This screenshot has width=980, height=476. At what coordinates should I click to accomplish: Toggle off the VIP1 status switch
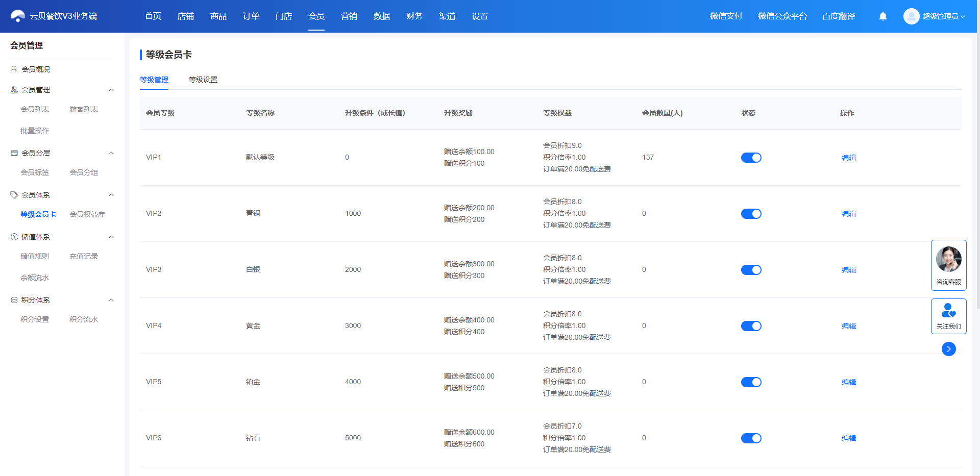click(x=751, y=158)
